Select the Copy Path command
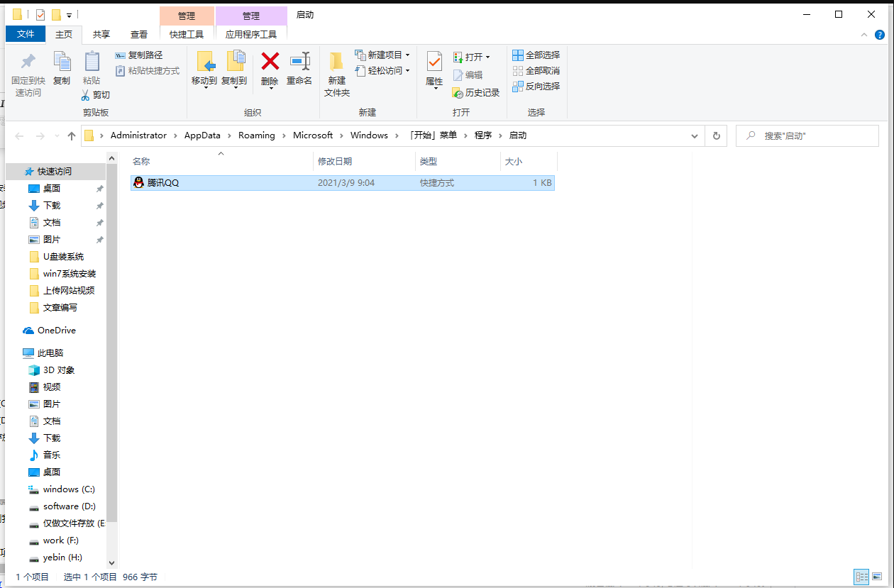Viewport: 894px width, 588px height. coord(139,55)
